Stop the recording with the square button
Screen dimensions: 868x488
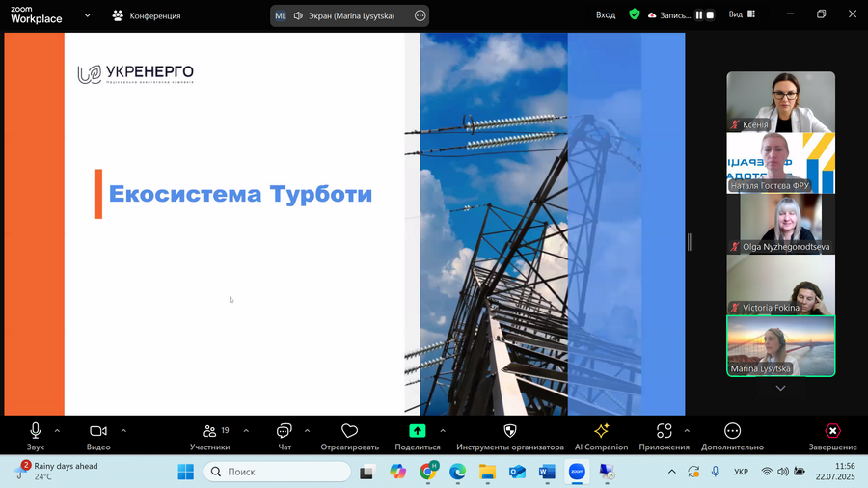click(x=710, y=14)
